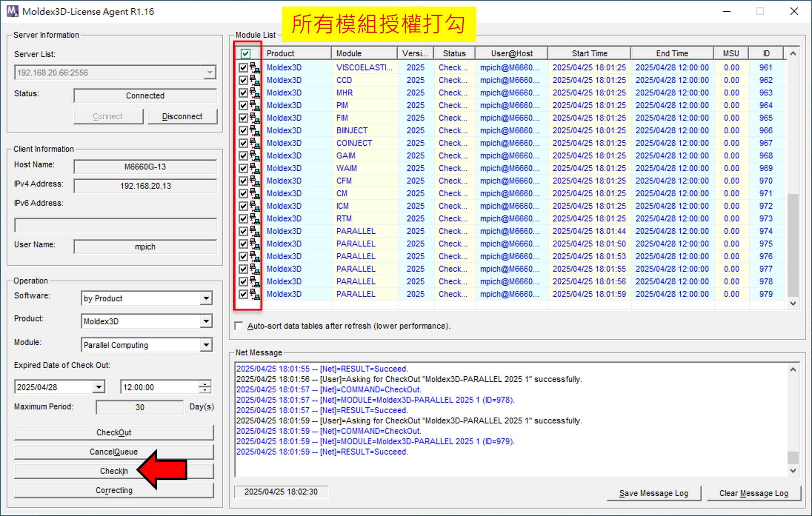Decrease the check-out time with spinner down arrow

tap(205, 390)
